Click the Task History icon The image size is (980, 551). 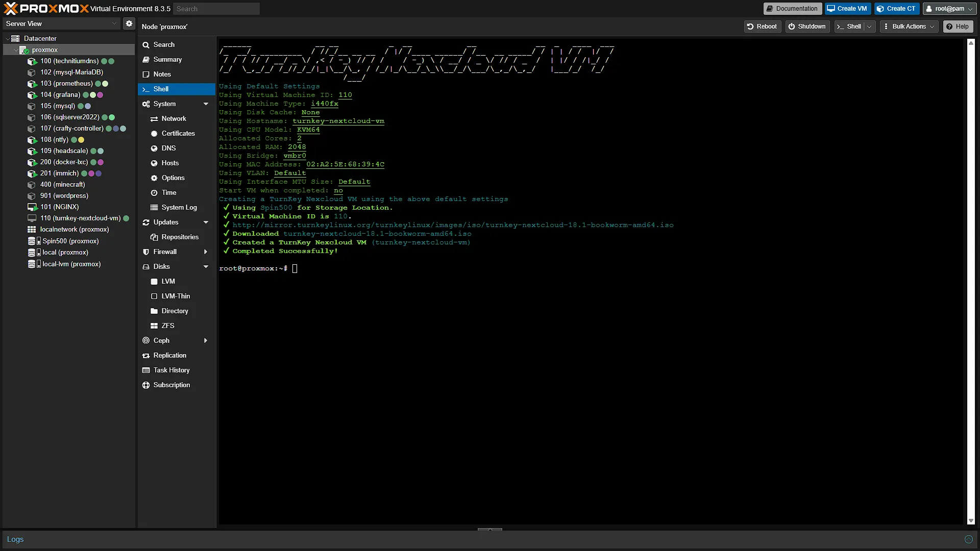[x=146, y=370]
